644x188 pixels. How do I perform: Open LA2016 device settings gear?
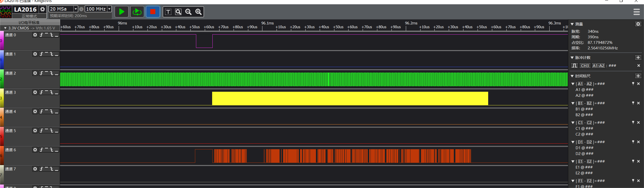(43, 9)
